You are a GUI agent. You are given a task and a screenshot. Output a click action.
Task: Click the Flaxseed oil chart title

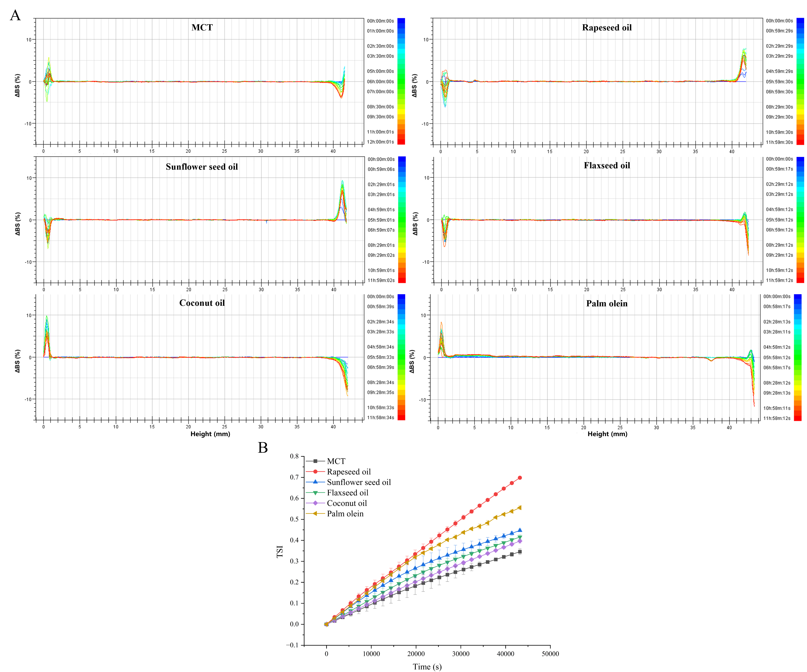pyautogui.click(x=607, y=166)
